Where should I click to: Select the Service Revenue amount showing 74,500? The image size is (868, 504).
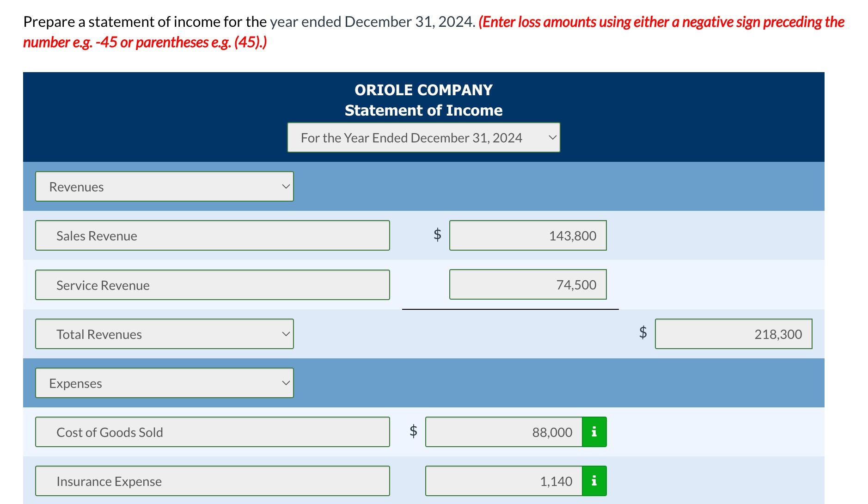point(528,284)
